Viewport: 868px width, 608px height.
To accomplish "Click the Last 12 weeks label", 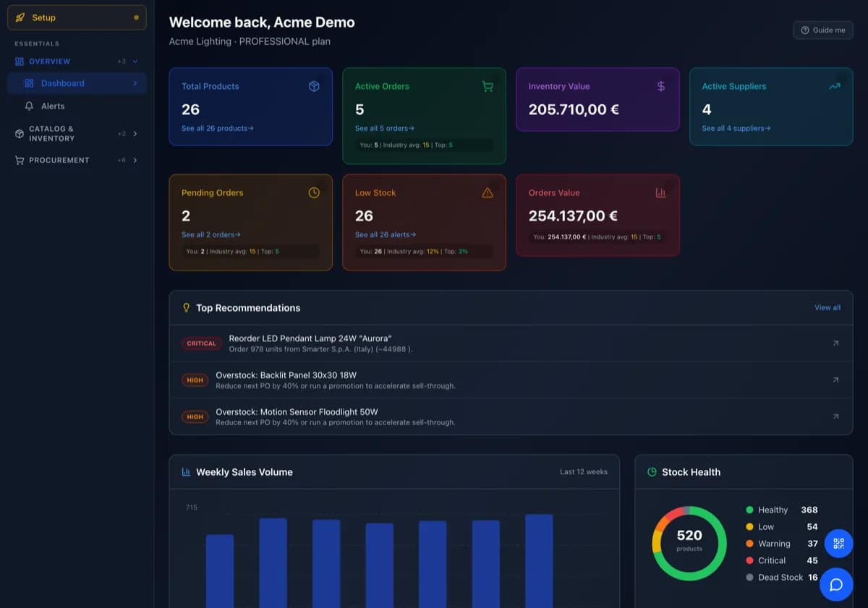I will [584, 471].
